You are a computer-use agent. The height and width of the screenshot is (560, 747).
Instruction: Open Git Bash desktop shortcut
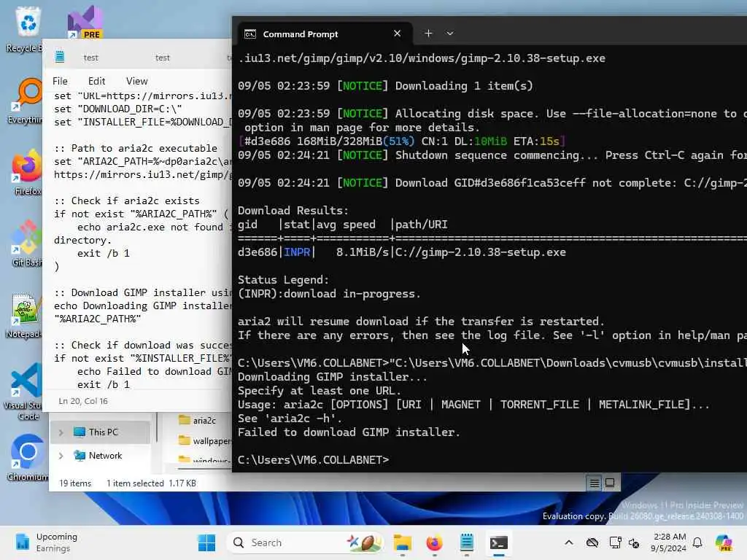click(x=27, y=244)
